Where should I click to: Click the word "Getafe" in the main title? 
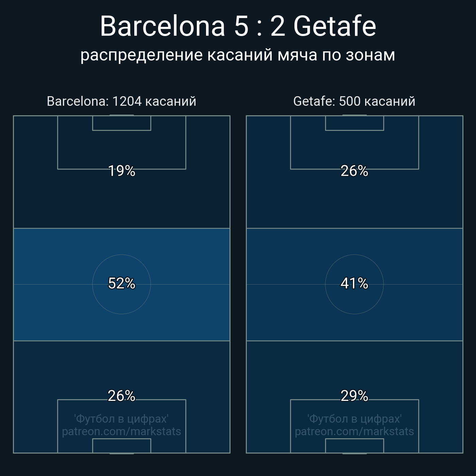(335, 26)
